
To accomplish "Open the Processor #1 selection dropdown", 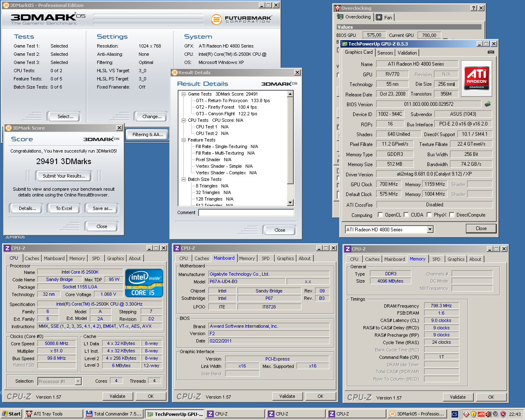I will (78, 381).
